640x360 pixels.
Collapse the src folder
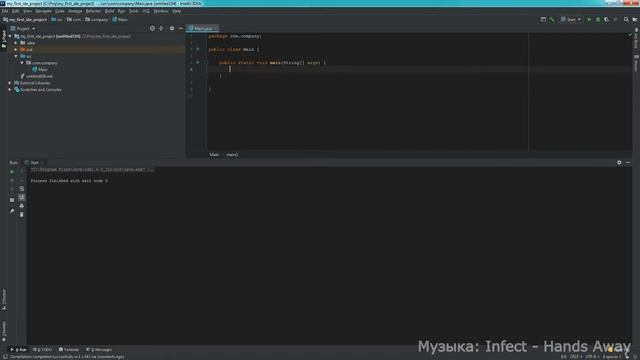click(x=16, y=56)
